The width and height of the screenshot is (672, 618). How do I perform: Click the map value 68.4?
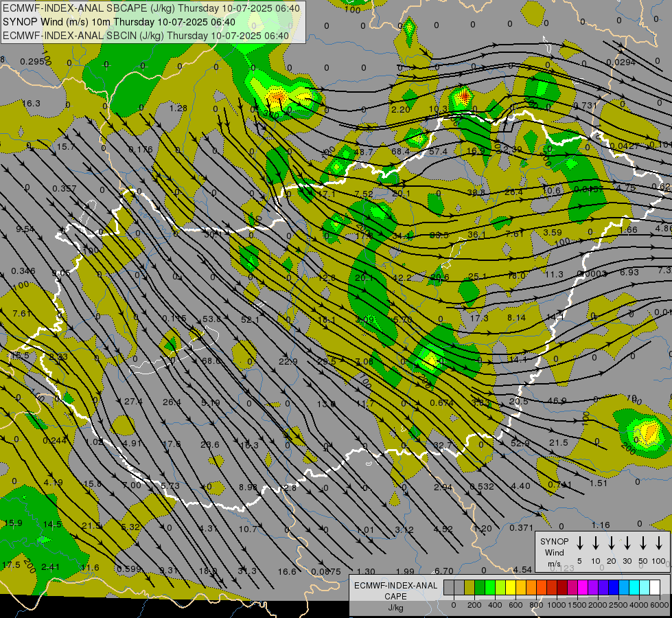[x=401, y=151]
